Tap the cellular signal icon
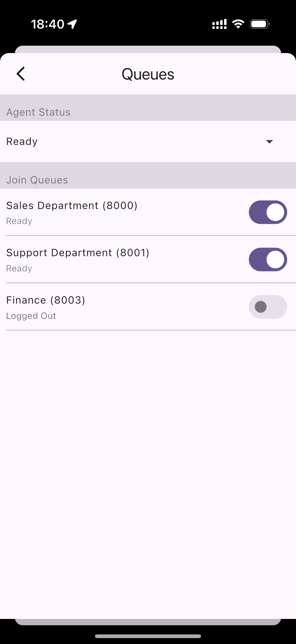296x644 pixels. [219, 24]
